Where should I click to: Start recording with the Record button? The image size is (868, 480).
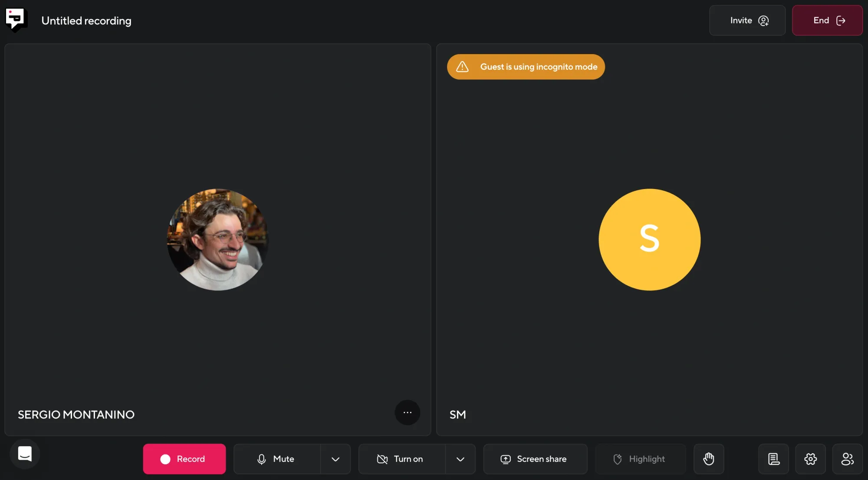[184, 459]
